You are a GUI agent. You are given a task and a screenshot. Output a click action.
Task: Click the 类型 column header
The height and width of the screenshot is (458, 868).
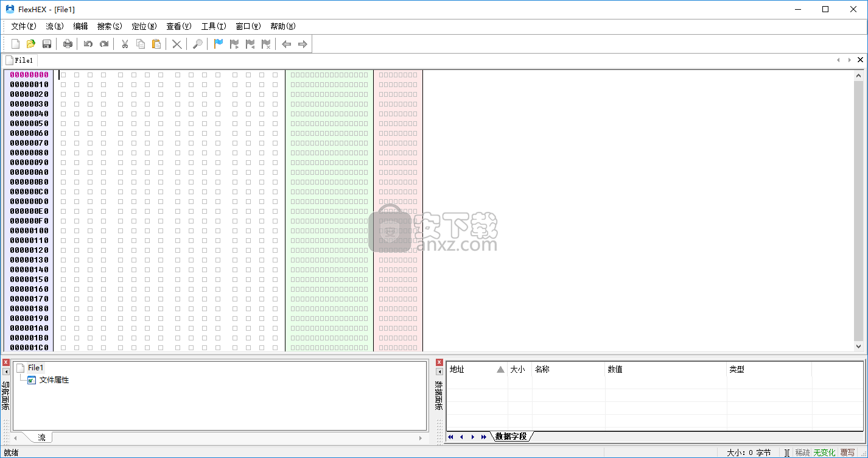tap(769, 369)
